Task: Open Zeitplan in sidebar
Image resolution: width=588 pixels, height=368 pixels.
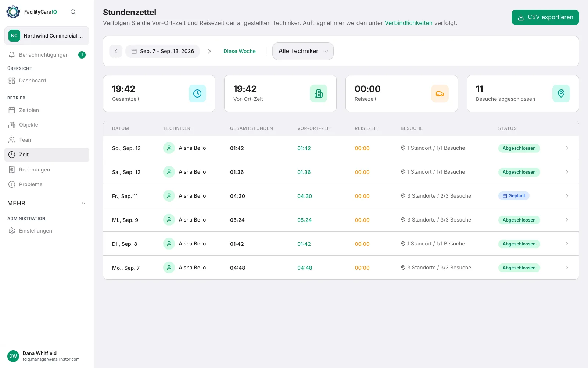Action: 47,110
